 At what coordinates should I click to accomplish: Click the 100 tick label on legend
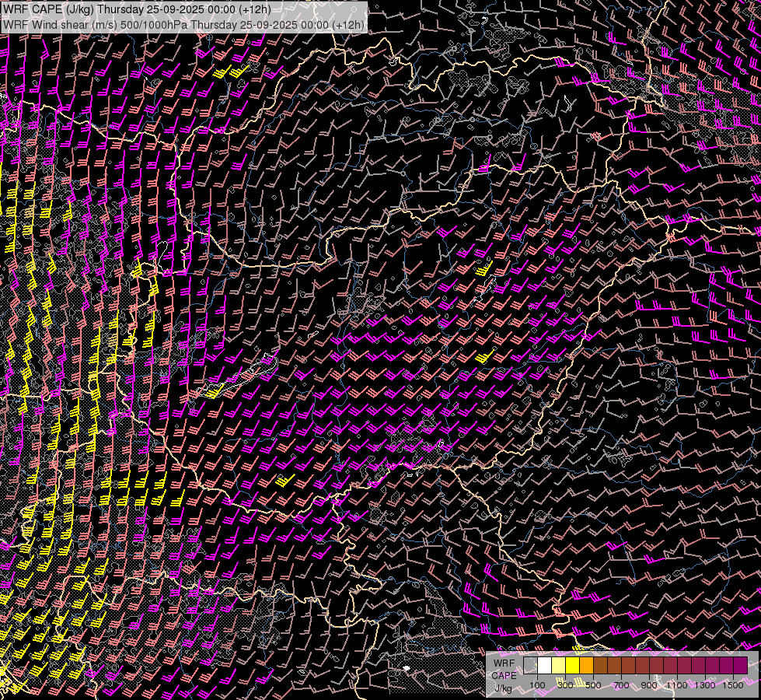tap(537, 685)
